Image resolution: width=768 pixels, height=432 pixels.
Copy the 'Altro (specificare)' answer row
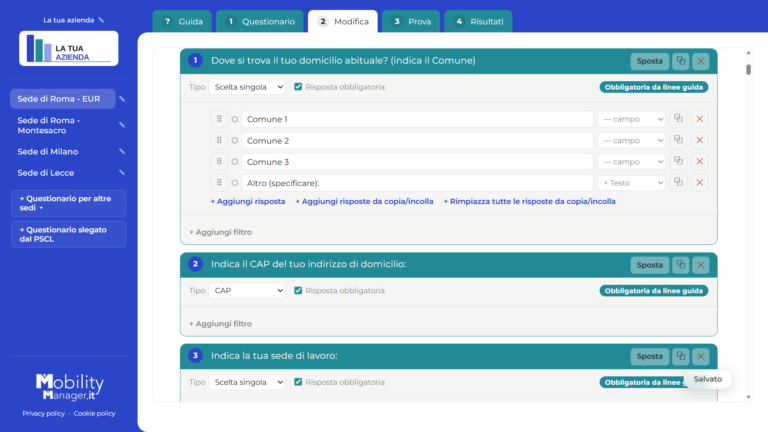(x=678, y=183)
